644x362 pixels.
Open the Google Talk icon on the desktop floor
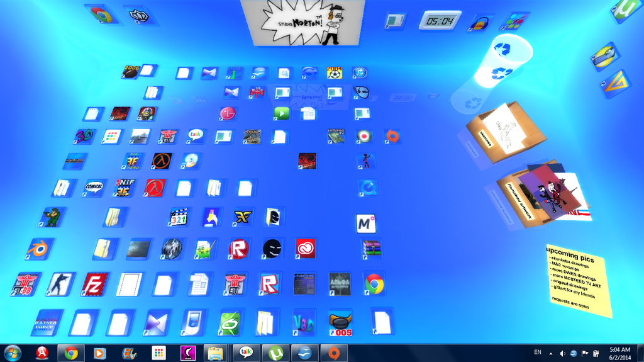(x=195, y=135)
